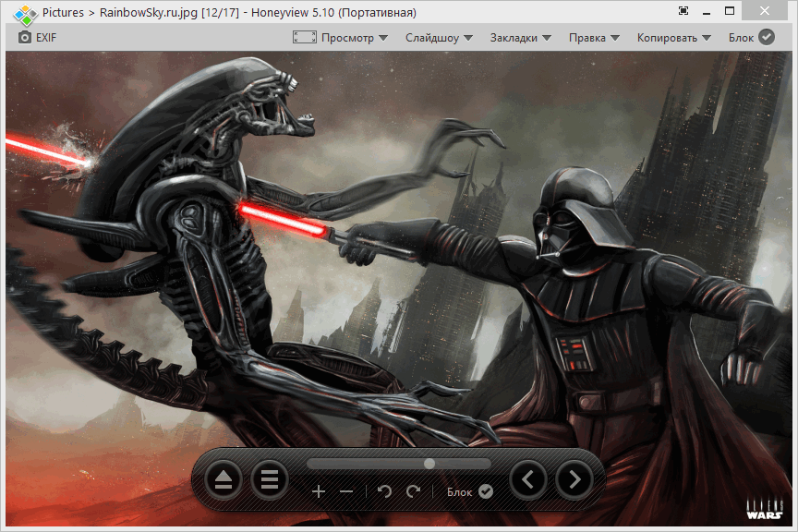
Task: Rotate image counterclockwise
Action: click(x=385, y=491)
